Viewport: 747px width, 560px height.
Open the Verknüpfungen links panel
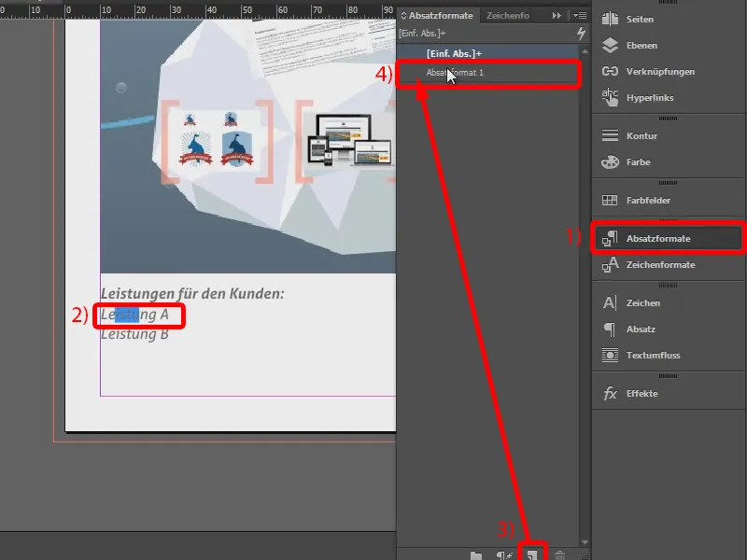point(610,72)
